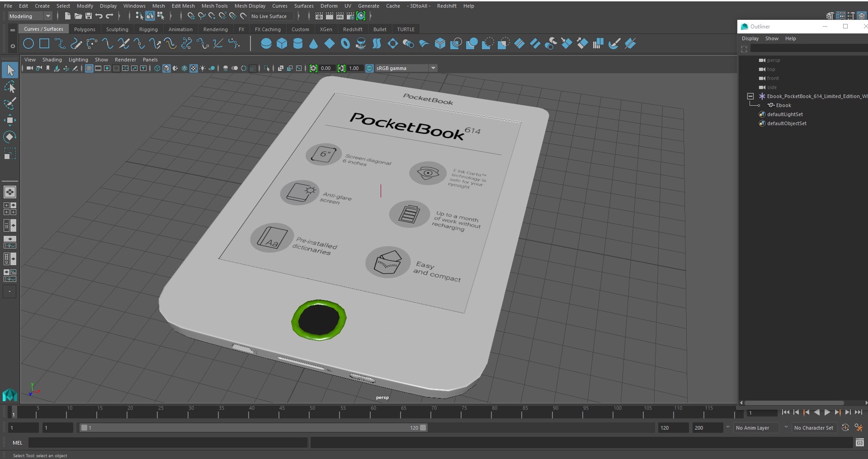This screenshot has width=868, height=459.
Task: Create a NURBS cube from shelf
Action: tap(282, 44)
